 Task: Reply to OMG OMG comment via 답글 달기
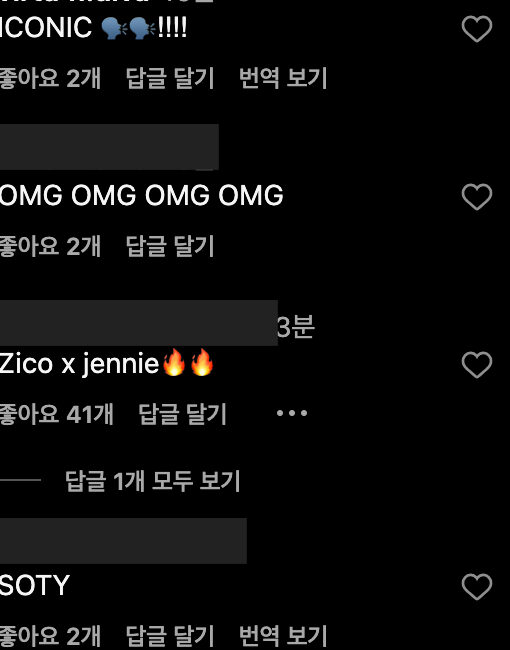(x=170, y=246)
